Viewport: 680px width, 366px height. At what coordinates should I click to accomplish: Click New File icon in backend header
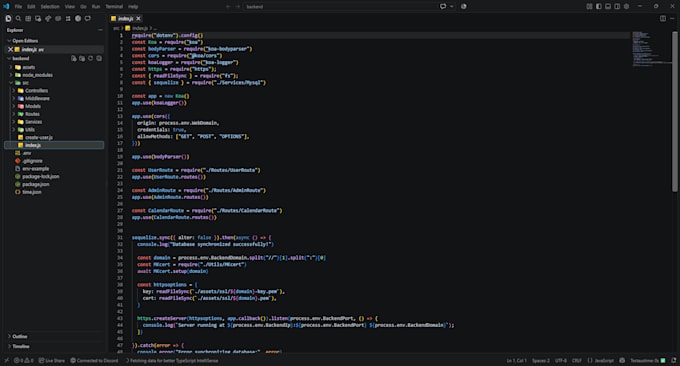tap(74, 59)
